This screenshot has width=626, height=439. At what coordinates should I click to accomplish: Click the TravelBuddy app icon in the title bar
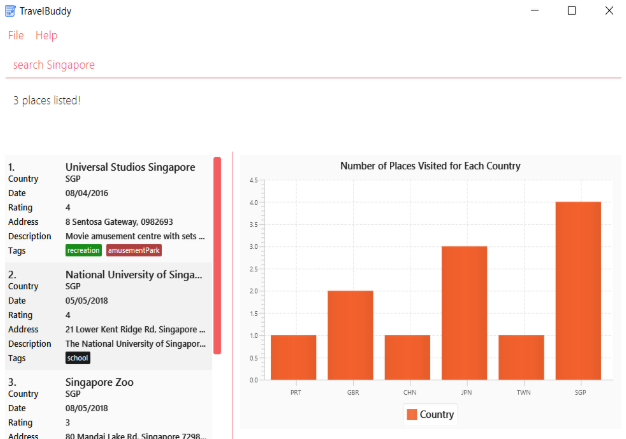coord(10,11)
